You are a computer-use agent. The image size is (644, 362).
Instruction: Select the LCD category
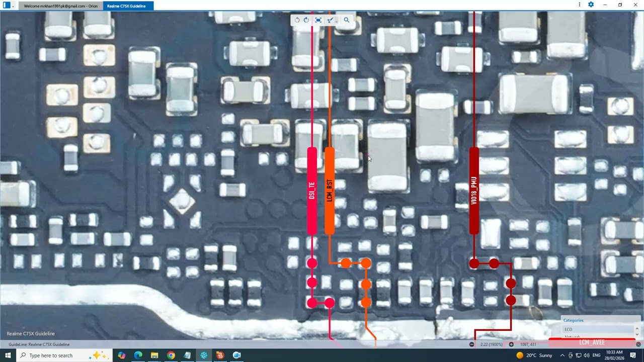(569, 329)
